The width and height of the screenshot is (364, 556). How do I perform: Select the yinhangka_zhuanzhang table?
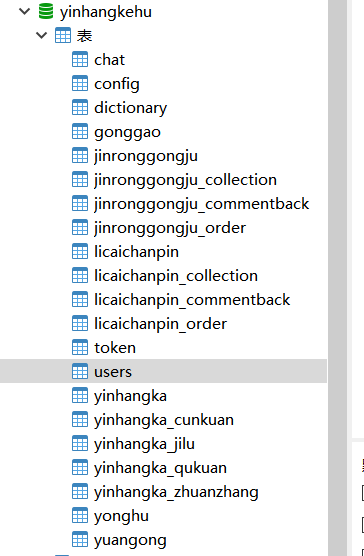coord(176,493)
